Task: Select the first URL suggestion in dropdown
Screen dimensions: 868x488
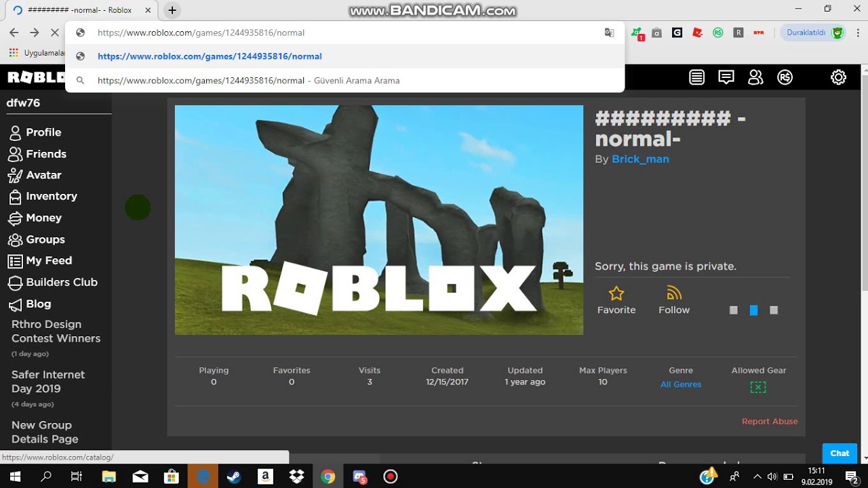Action: point(344,56)
